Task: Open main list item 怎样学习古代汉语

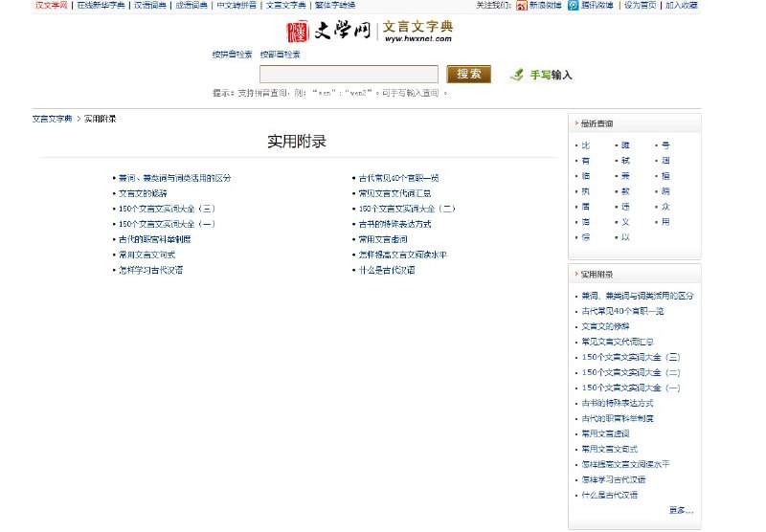Action: (151, 271)
